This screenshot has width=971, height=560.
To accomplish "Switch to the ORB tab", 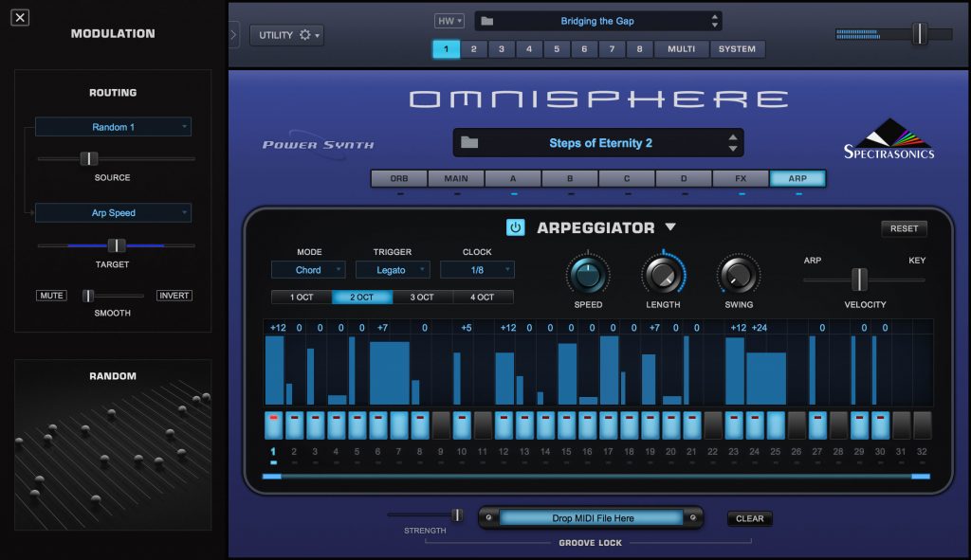I will (399, 178).
